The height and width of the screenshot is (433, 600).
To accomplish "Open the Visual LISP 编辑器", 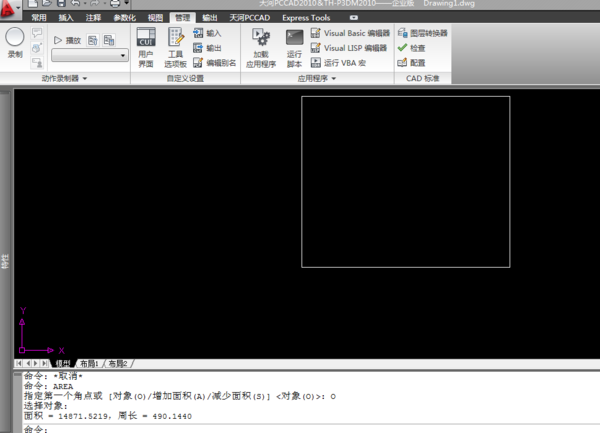I will pyautogui.click(x=349, y=48).
